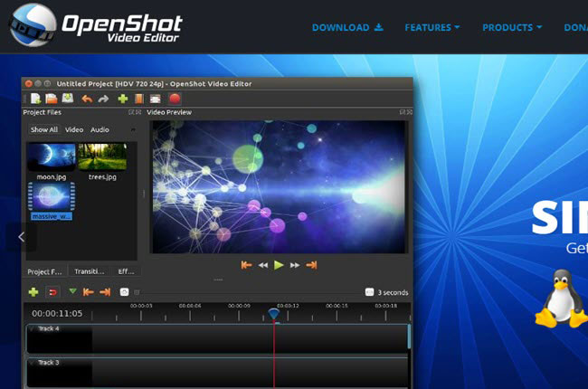Filter project files by Video
Screen dimensions: 588x389
pos(74,129)
